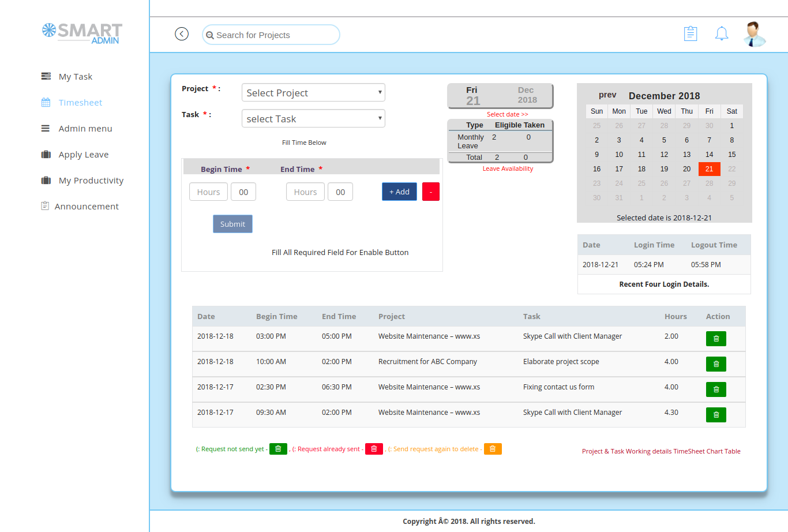
Task: Click the Submit button
Action: 232,224
